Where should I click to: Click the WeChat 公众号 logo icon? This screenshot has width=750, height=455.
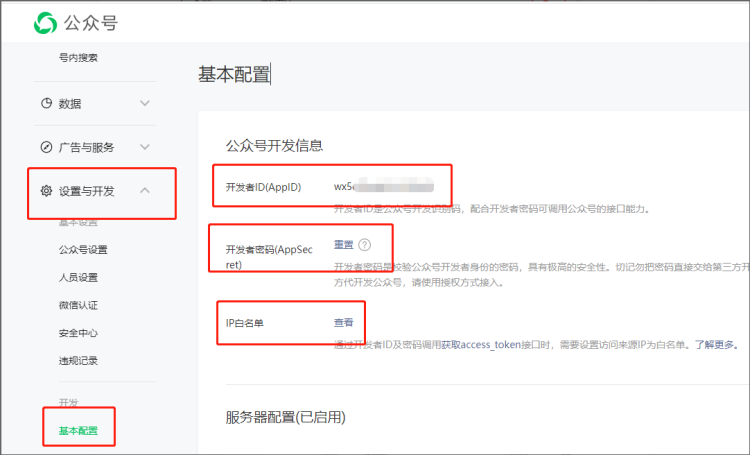46,22
